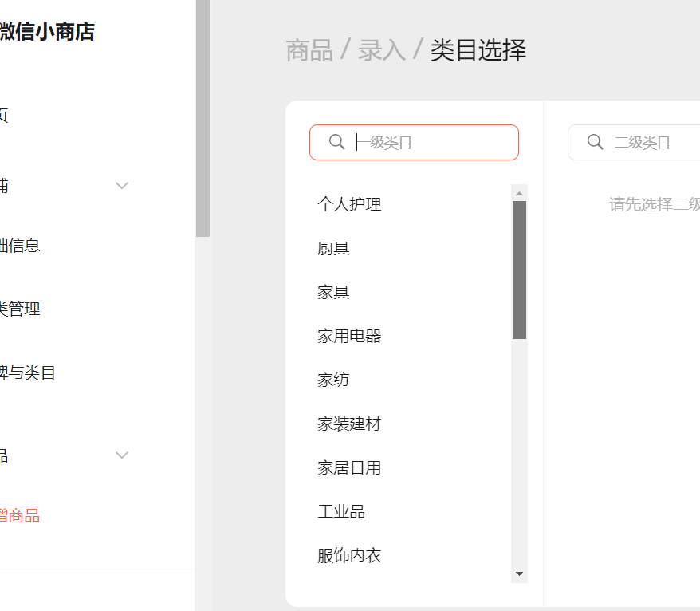Screen dimensions: 700x611
Task: Select the 服饰内衣 category
Action: click(349, 555)
